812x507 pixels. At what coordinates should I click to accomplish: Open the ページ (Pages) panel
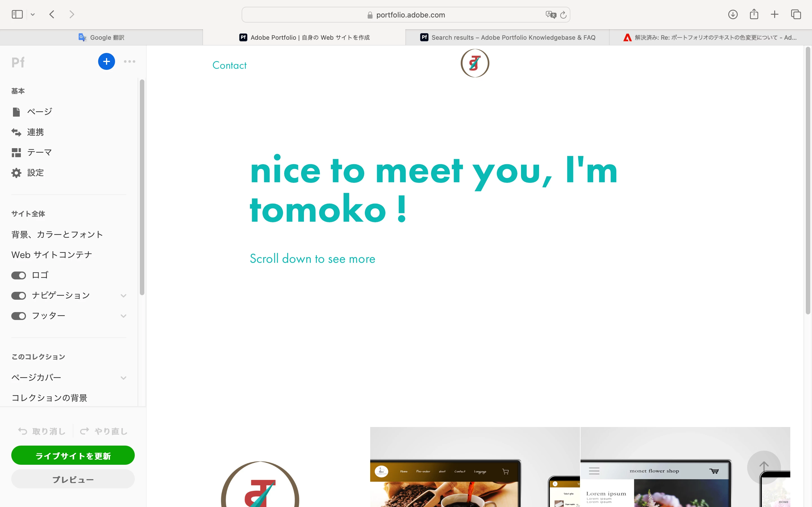(x=39, y=112)
